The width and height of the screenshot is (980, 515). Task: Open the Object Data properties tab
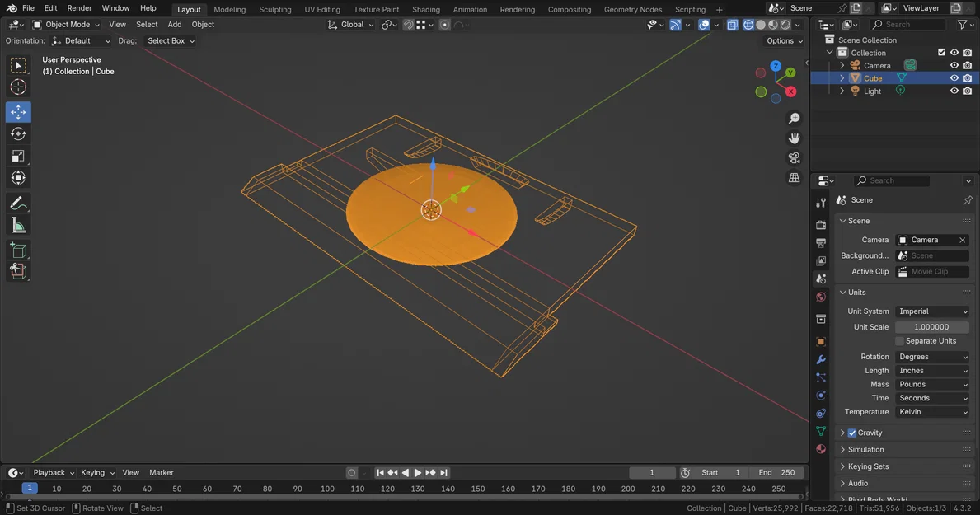821,431
